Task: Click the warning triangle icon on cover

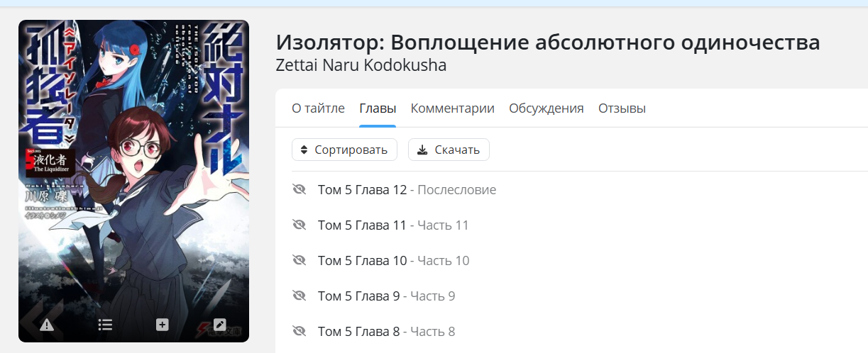Action: tap(47, 325)
